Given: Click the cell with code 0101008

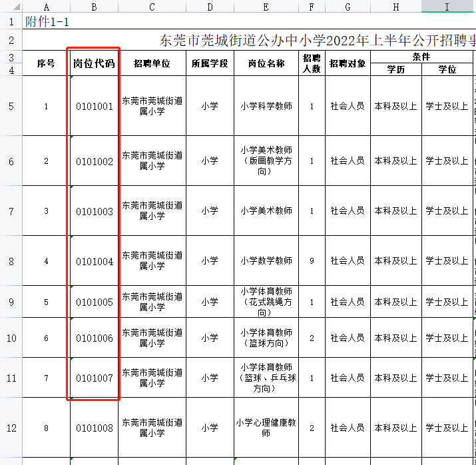Looking at the screenshot, I should click(94, 428).
